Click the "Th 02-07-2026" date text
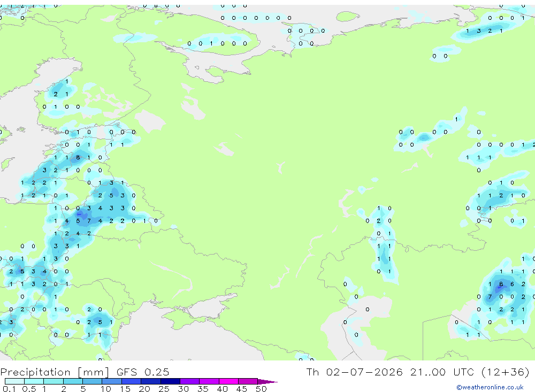This screenshot has height=392, width=535. click(354, 372)
